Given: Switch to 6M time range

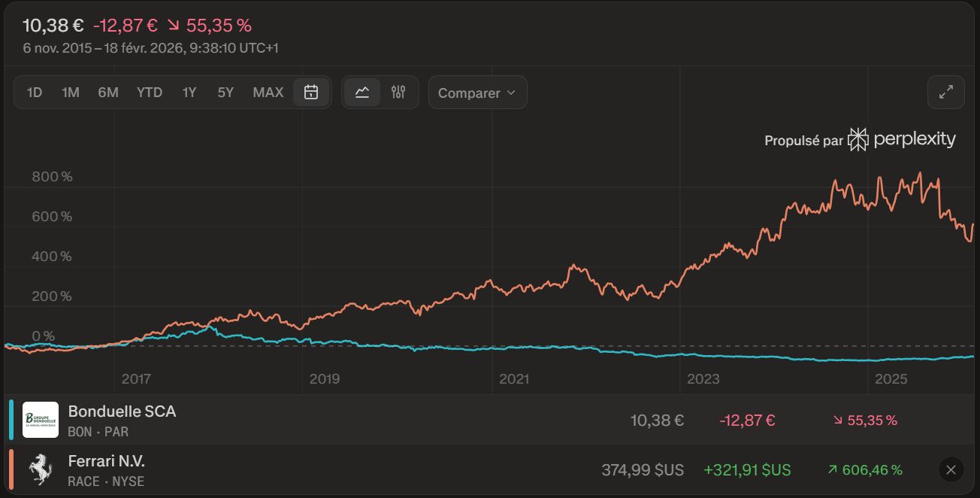Looking at the screenshot, I should click(x=108, y=93).
